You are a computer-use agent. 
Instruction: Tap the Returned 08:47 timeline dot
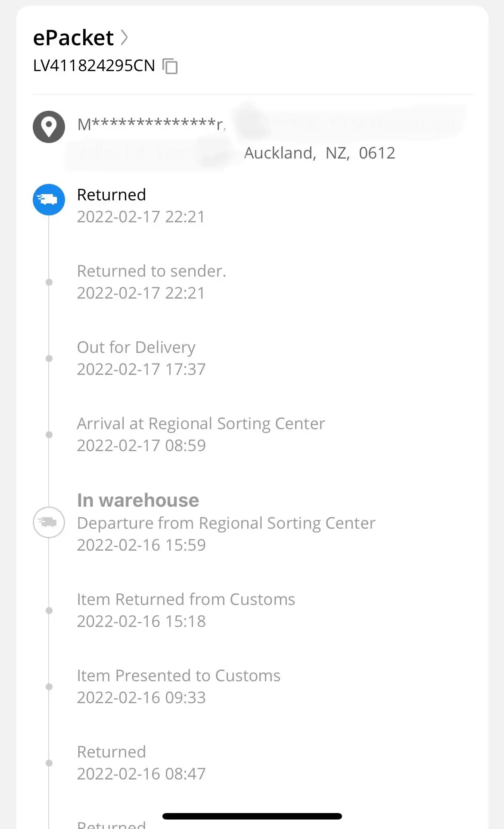pos(49,763)
